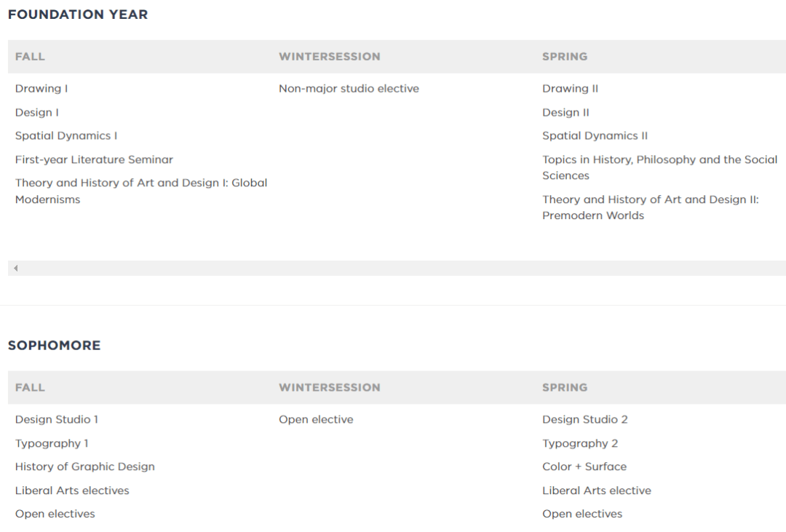Select Open elective in Sophomore Wintersession
Image resolution: width=786 pixels, height=532 pixels.
coord(316,420)
